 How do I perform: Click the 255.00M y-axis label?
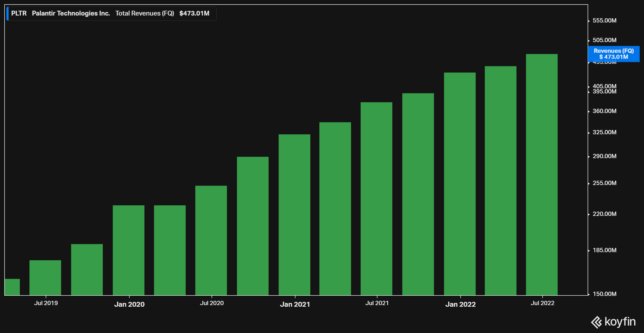(x=604, y=183)
